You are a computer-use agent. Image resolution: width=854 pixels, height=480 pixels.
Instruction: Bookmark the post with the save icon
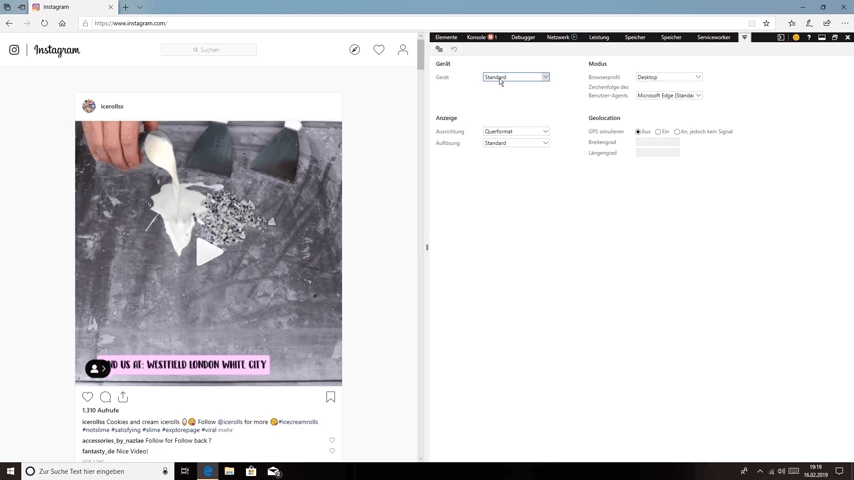click(330, 397)
